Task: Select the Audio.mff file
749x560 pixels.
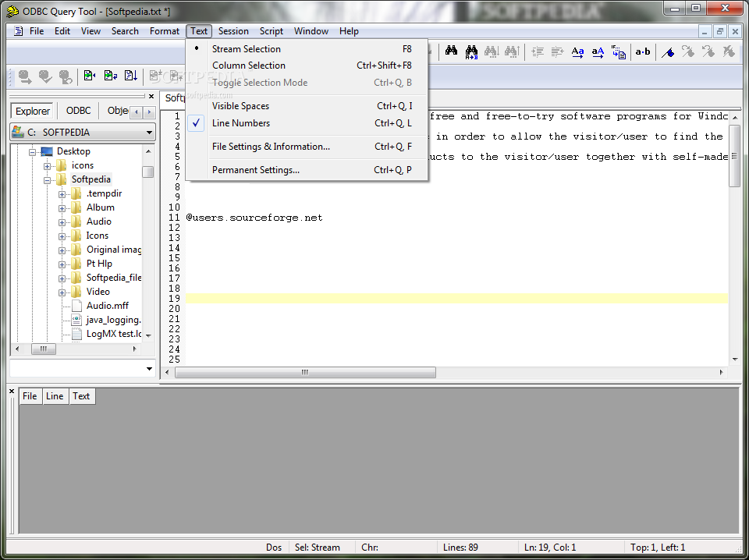Action: 108,306
